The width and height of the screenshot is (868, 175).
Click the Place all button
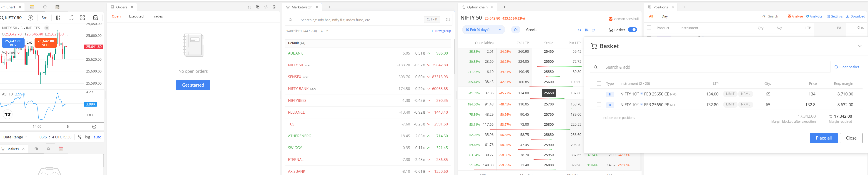pos(823,138)
